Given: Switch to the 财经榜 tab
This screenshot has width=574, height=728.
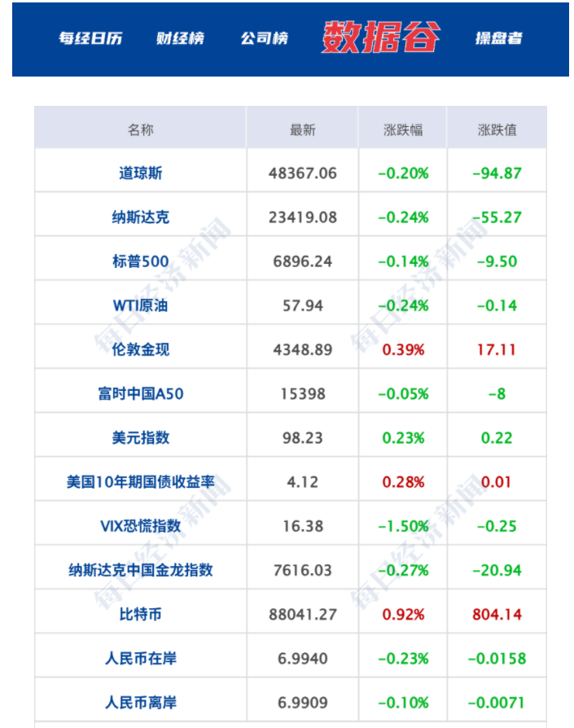Looking at the screenshot, I should tap(180, 38).
